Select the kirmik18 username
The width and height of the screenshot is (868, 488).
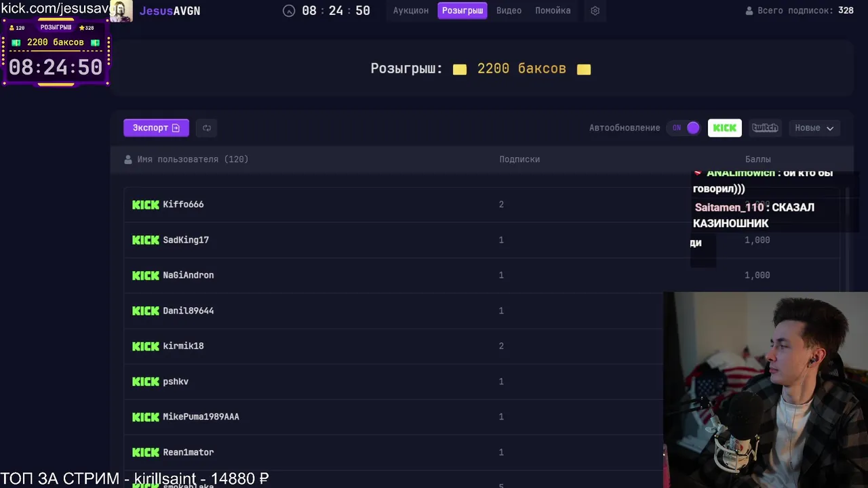[183, 346]
